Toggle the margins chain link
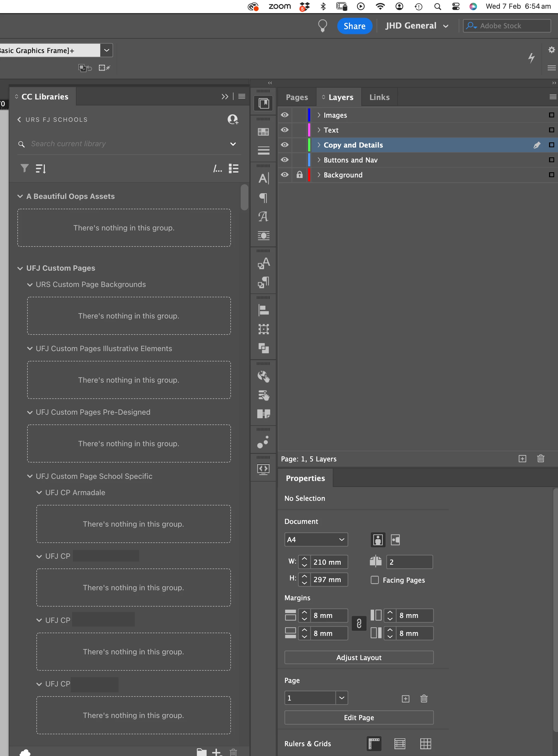 pos(359,624)
